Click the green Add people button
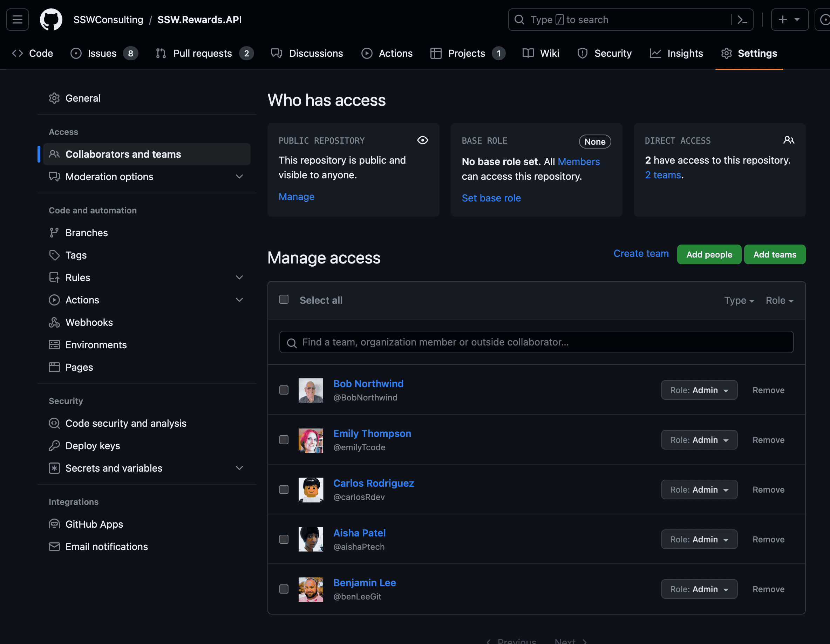Screen dimensions: 830x644 [709, 254]
